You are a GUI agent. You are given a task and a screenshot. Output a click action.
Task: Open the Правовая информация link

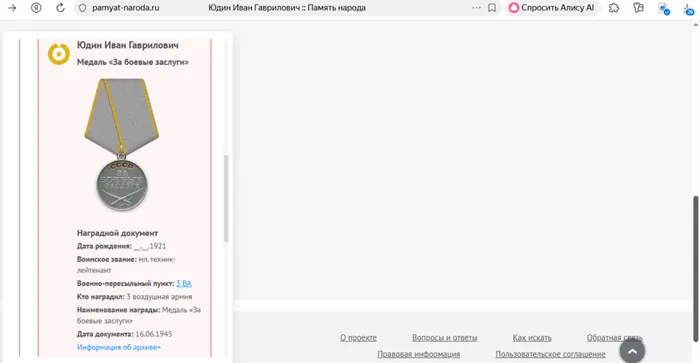coord(419,354)
